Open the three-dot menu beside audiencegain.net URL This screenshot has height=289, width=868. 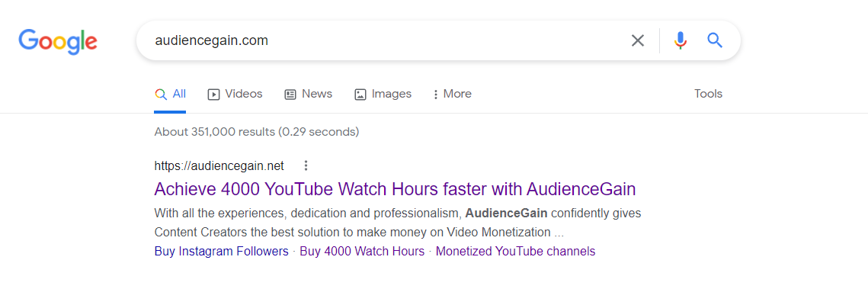[306, 165]
